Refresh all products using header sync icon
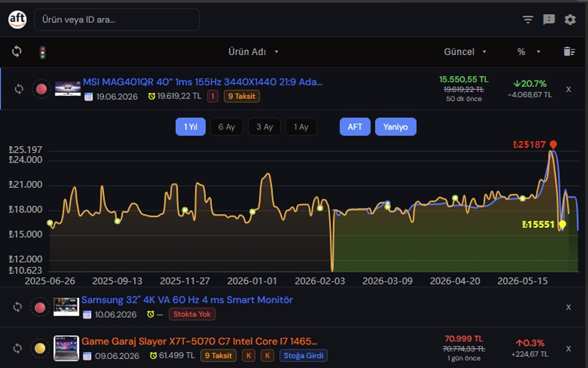 point(17,52)
